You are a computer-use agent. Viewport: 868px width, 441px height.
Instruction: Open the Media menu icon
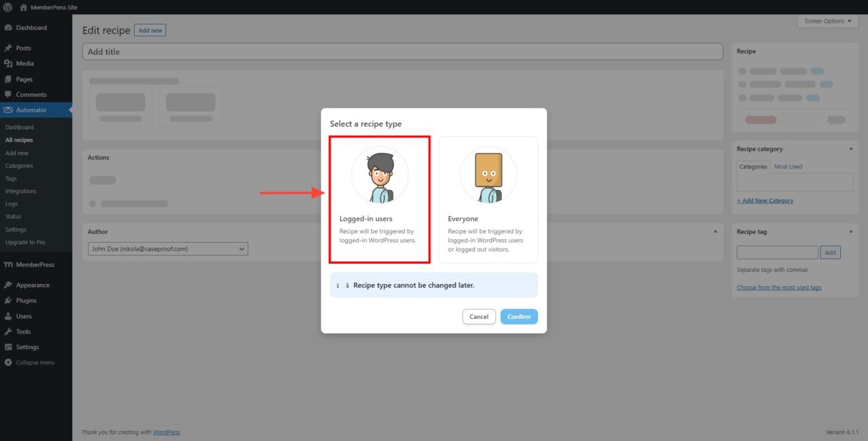tap(8, 64)
